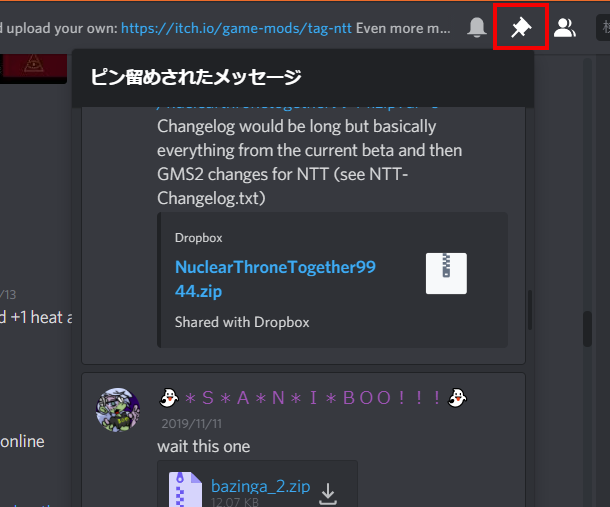Download bazinga_2.zip with the arrow icon
Image resolution: width=610 pixels, height=507 pixels.
328,494
